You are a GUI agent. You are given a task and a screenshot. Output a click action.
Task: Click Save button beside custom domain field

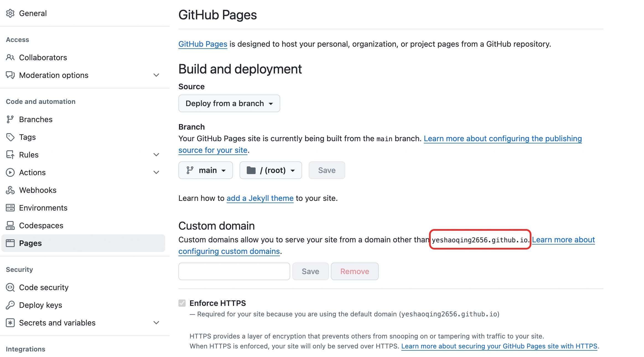point(310,271)
